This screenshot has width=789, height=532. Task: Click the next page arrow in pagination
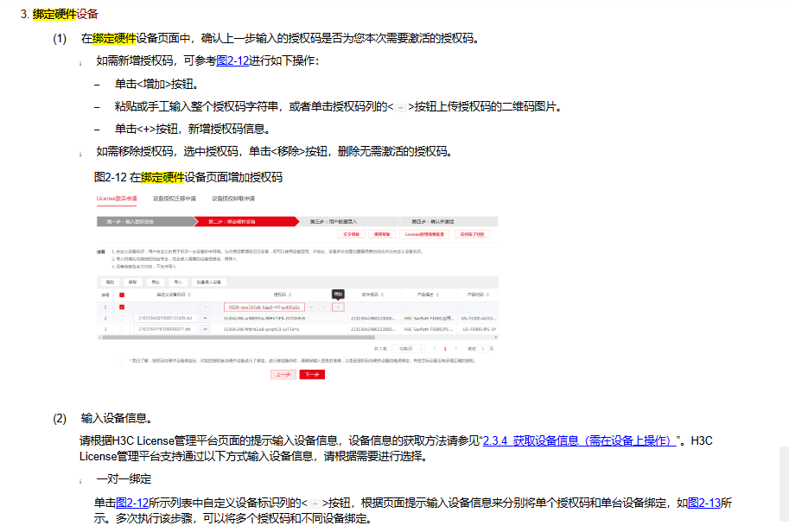click(x=456, y=348)
